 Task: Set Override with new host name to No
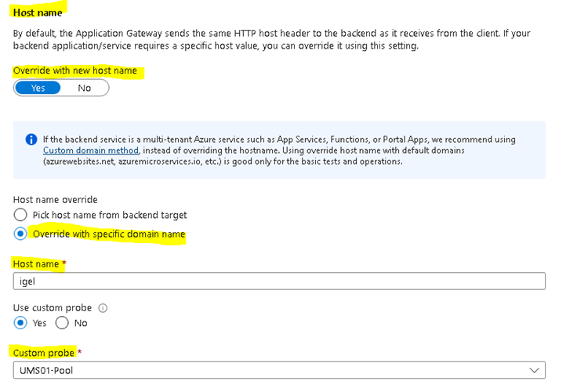(85, 88)
